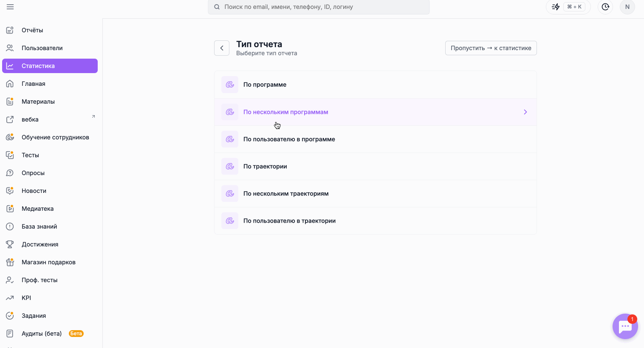The width and height of the screenshot is (644, 348).
Task: Click the Аудиты (бета) document icon
Action: (x=10, y=334)
